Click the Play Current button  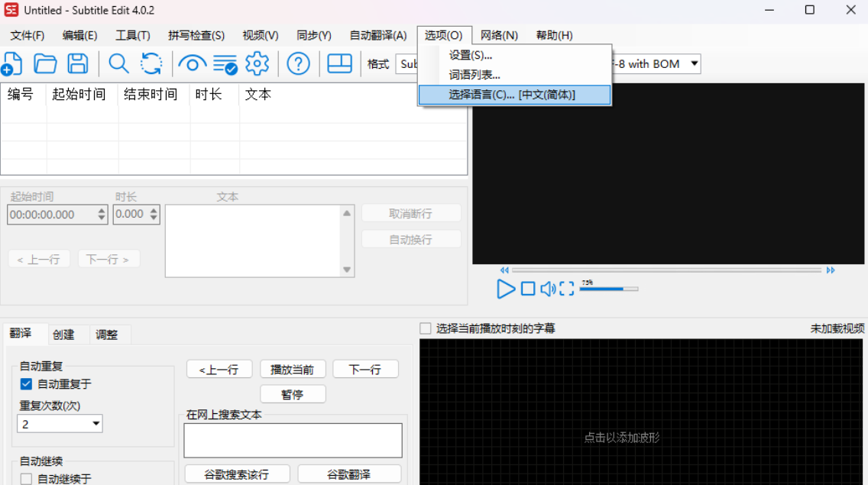pyautogui.click(x=293, y=369)
